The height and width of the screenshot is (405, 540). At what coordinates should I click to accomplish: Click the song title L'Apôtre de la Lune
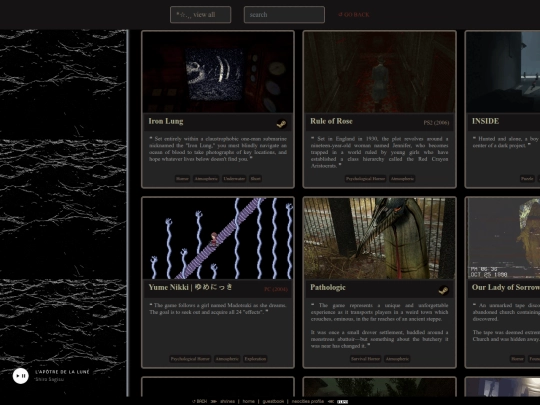(62, 372)
